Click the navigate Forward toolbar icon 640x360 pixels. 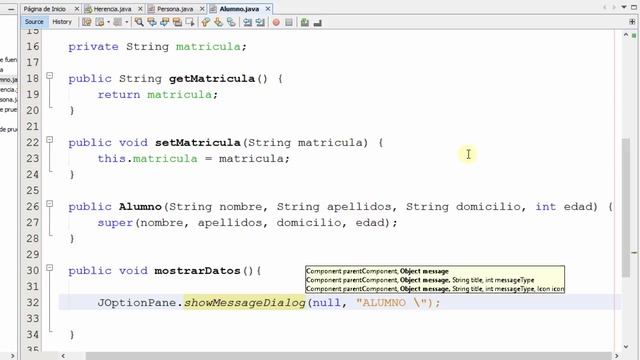click(x=118, y=22)
